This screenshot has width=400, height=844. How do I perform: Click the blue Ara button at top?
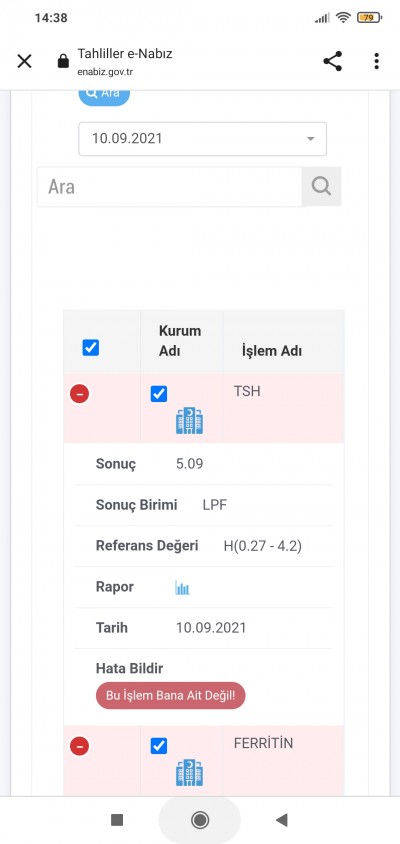tap(104, 95)
